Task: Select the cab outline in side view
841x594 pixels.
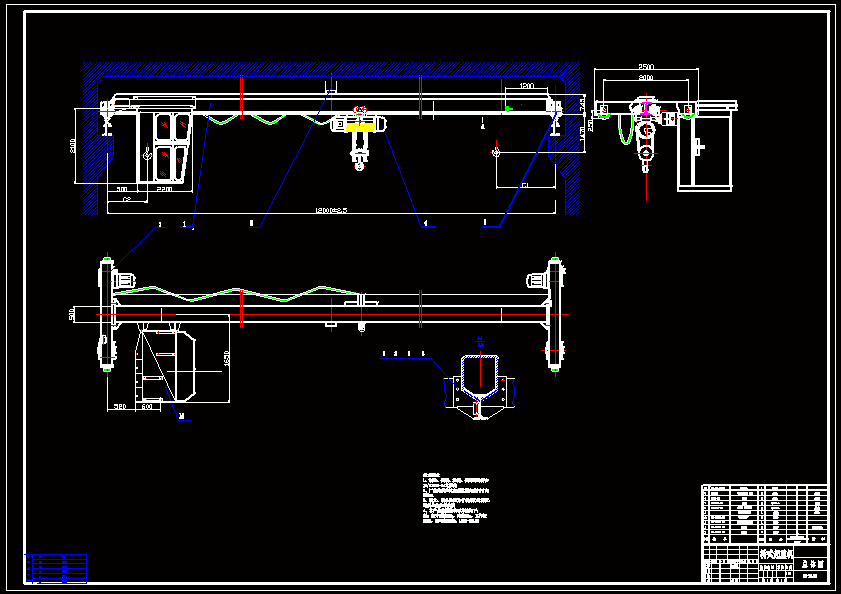Action: [x=704, y=150]
